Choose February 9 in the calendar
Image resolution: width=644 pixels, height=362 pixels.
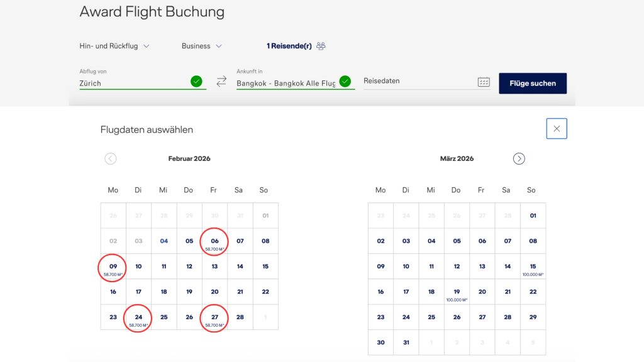click(x=113, y=268)
